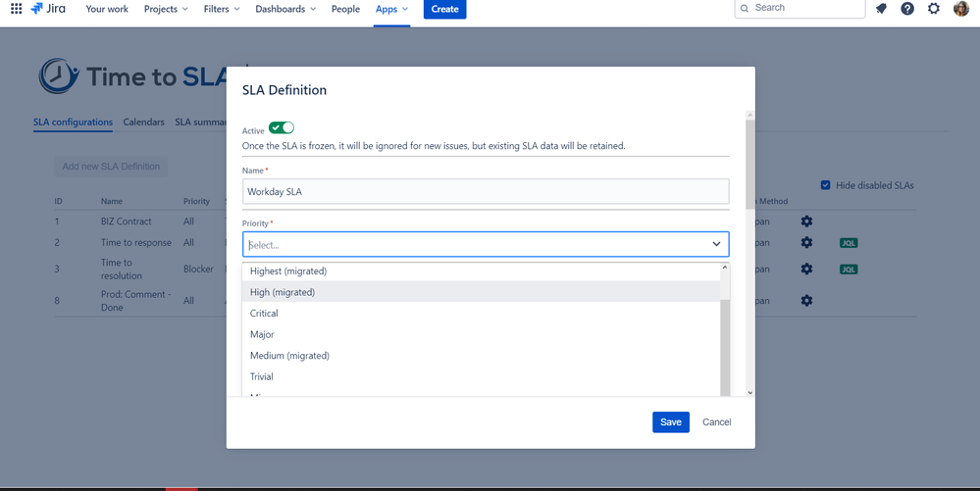Open the user profile avatar
The image size is (980, 491).
(x=961, y=9)
